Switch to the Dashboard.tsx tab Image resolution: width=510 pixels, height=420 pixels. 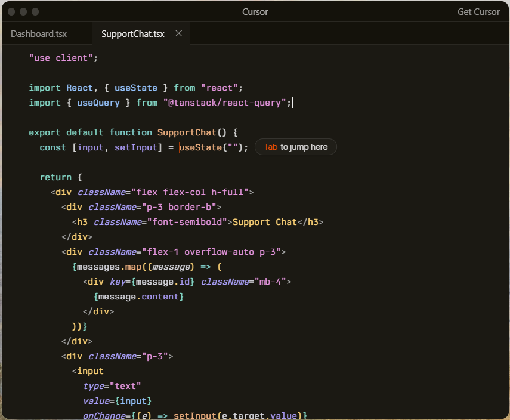coord(39,34)
